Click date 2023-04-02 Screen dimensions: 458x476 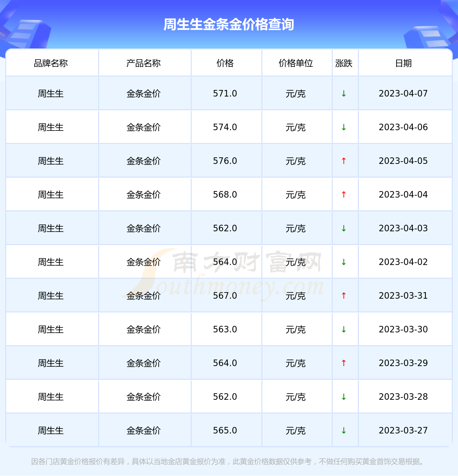[403, 262]
